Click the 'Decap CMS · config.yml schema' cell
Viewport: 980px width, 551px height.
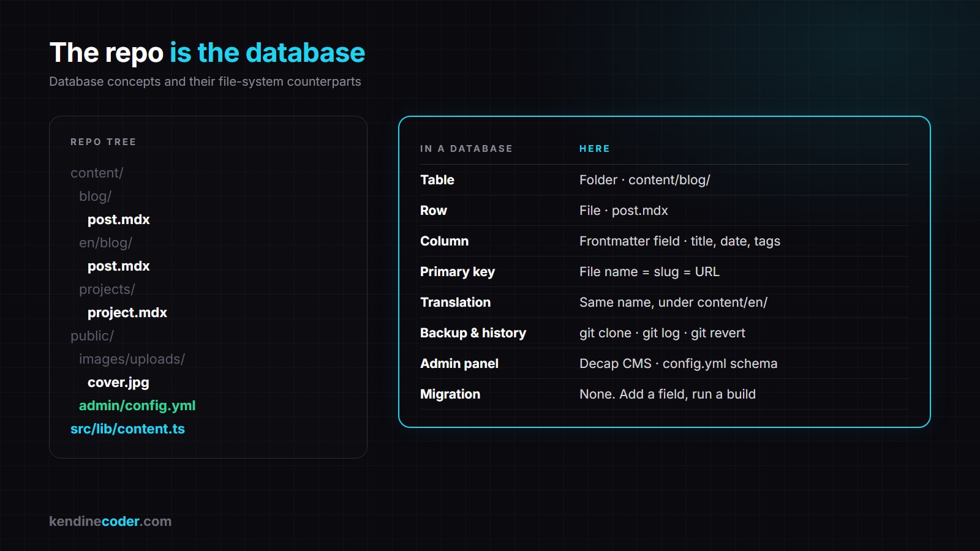(x=678, y=364)
